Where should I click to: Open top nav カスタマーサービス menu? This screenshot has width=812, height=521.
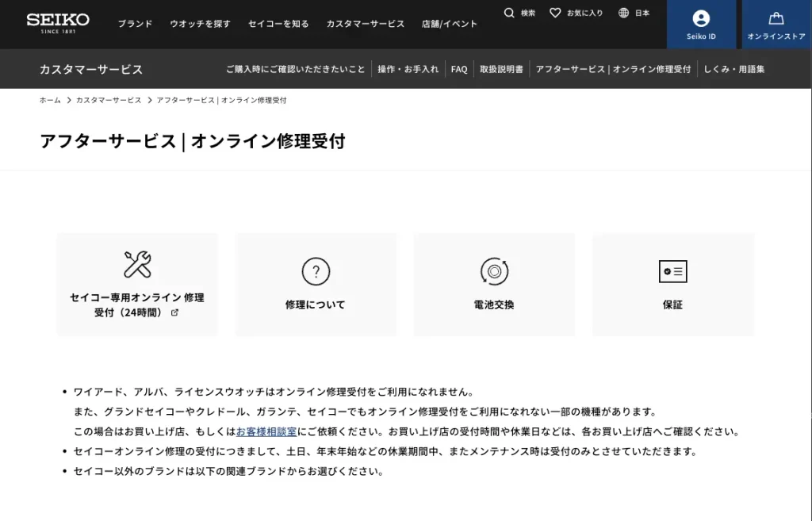(x=366, y=24)
